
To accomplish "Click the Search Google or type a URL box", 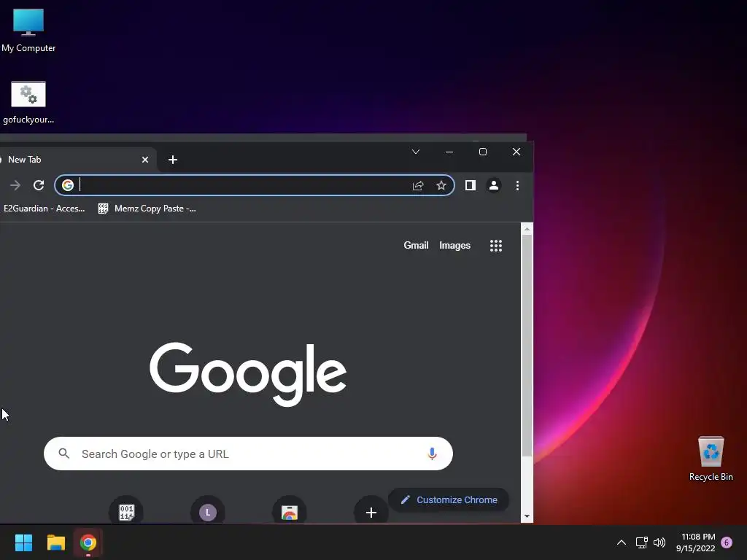I will (x=248, y=454).
